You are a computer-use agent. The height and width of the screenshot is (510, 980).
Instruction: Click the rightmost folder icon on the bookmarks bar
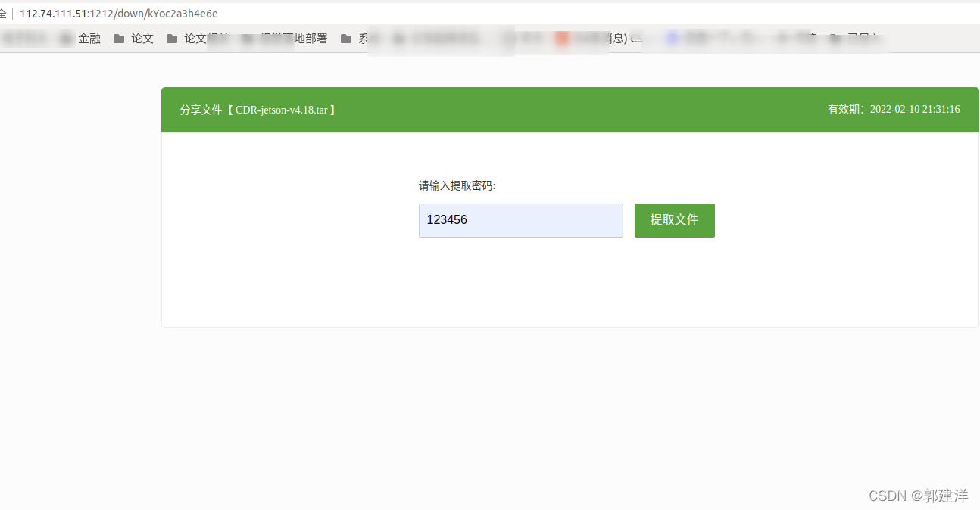point(834,38)
